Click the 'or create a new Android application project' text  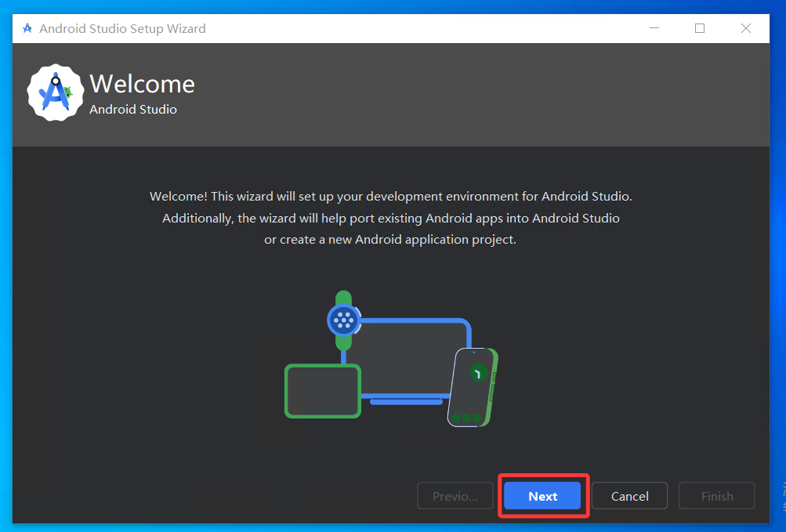[x=390, y=240]
